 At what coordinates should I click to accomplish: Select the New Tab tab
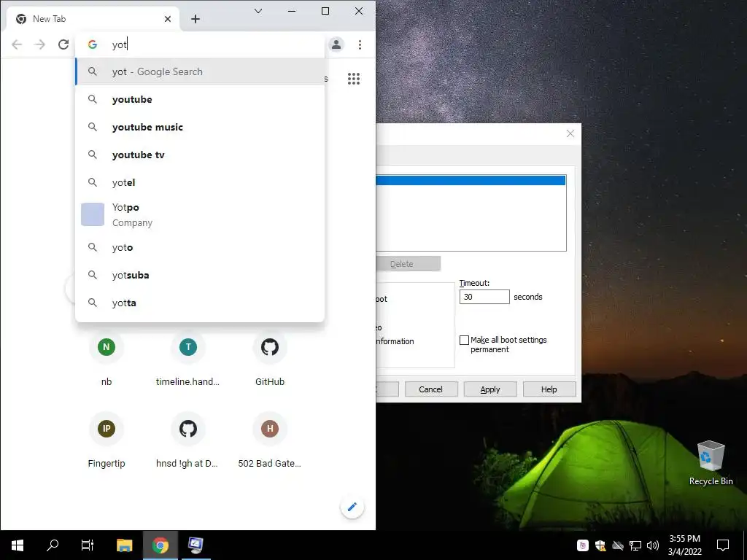coord(93,19)
